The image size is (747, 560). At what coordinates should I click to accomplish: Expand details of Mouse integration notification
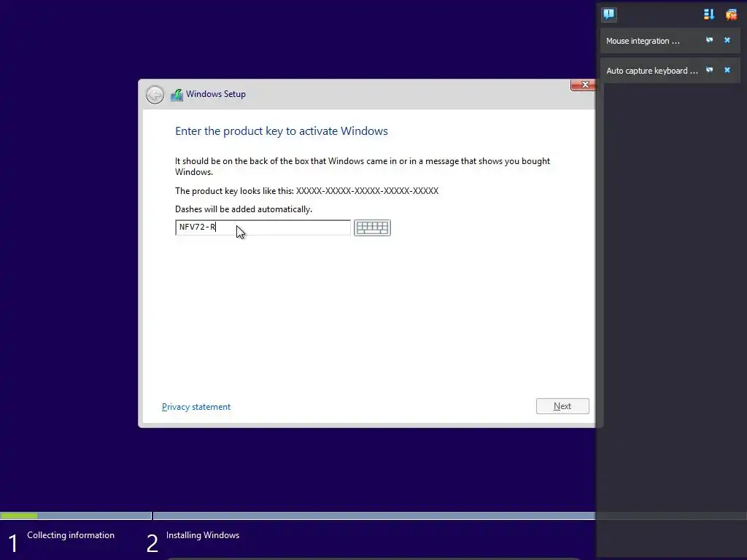[x=709, y=41]
